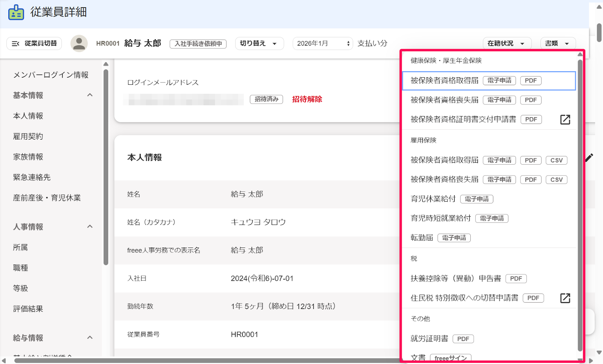Open the 2026年1月 month selector

pyautogui.click(x=323, y=43)
